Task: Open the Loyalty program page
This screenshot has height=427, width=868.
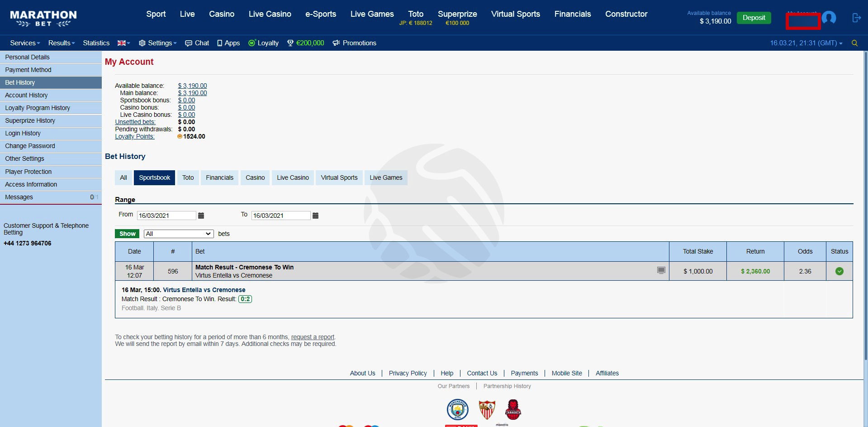Action: [263, 43]
